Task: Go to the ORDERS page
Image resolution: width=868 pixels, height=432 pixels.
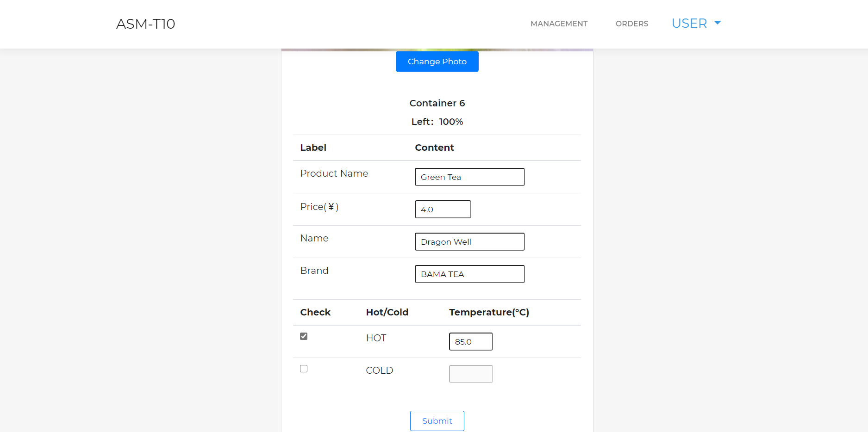Action: click(x=631, y=24)
